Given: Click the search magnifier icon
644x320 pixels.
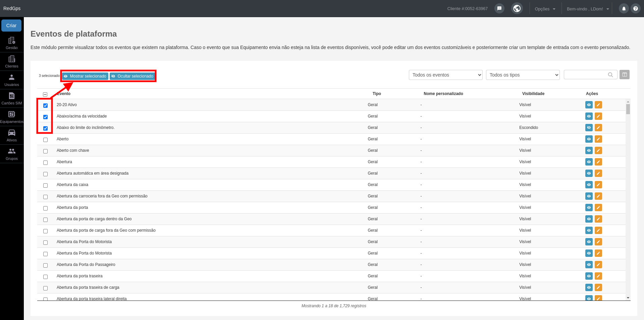Looking at the screenshot, I should click(610, 75).
